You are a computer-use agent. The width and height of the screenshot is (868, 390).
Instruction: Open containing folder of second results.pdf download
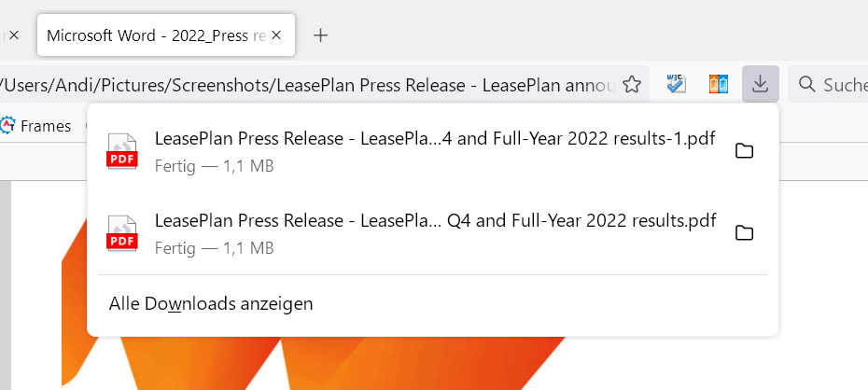coord(744,233)
